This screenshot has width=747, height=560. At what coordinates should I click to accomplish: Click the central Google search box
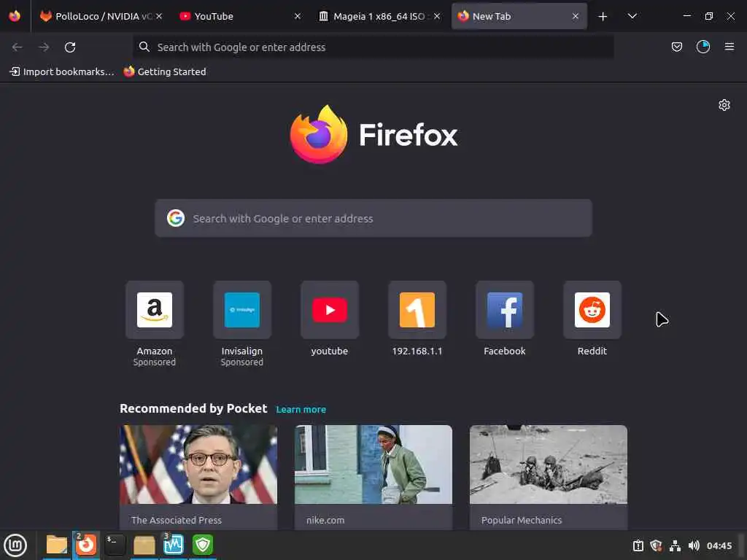coord(373,218)
